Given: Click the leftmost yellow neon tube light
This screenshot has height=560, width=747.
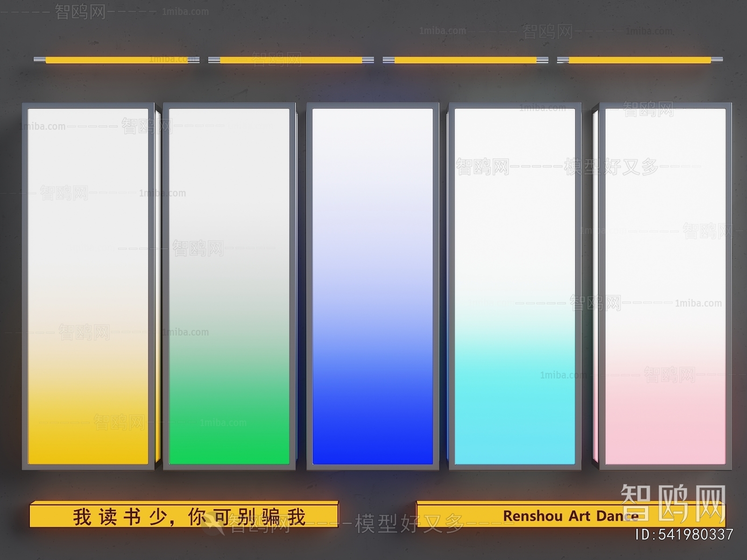Looking at the screenshot, I should (117, 59).
